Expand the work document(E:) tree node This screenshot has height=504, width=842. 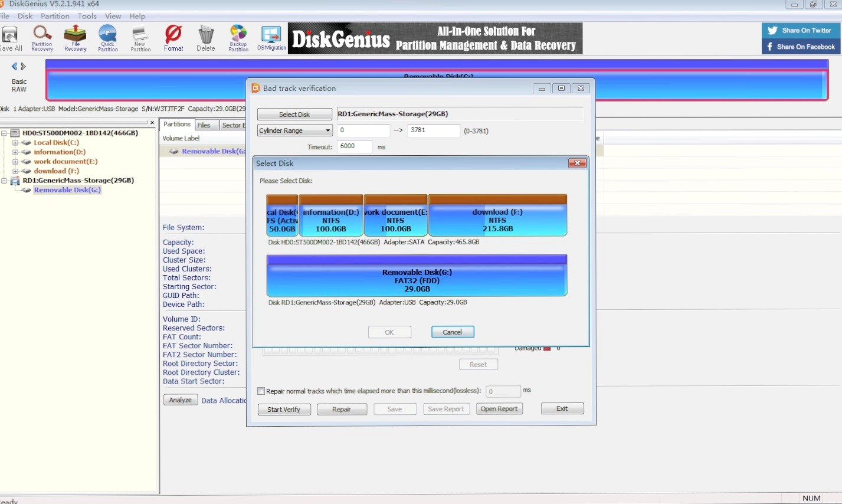click(15, 162)
